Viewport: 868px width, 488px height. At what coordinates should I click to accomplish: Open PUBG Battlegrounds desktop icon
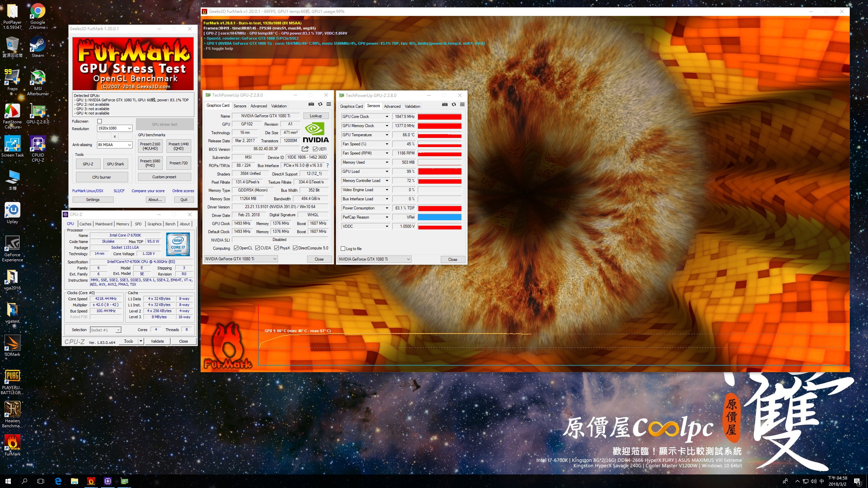click(x=13, y=382)
